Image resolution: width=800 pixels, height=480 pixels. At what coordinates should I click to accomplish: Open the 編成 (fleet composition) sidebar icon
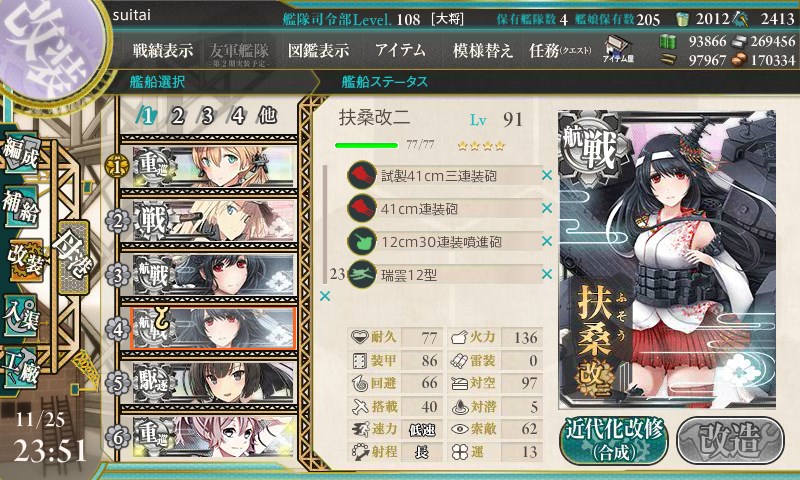pos(20,153)
